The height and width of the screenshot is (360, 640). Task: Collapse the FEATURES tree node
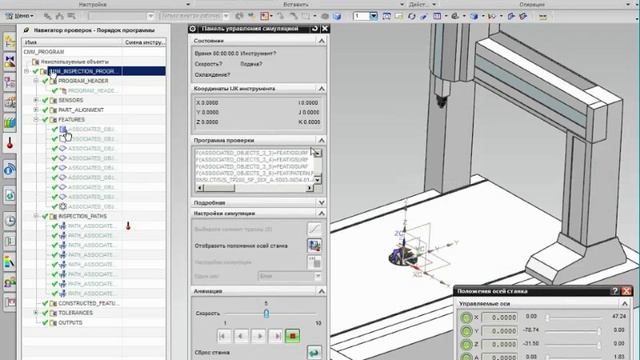36,120
